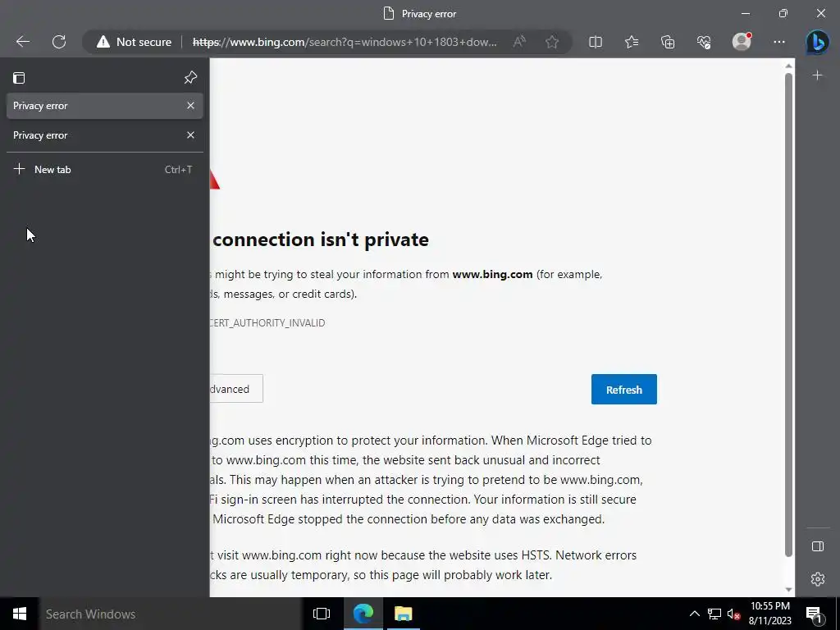
Task: Reload the page with the toolbar refresh icon
Action: pos(59,42)
